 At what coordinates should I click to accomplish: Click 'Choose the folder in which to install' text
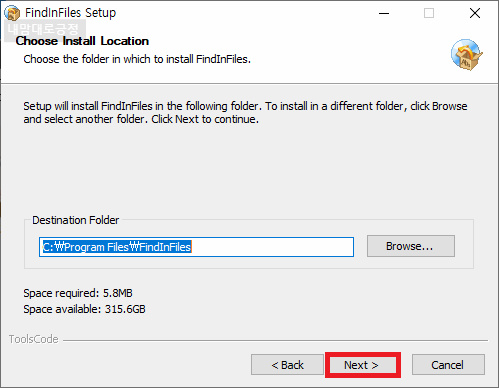point(137,59)
